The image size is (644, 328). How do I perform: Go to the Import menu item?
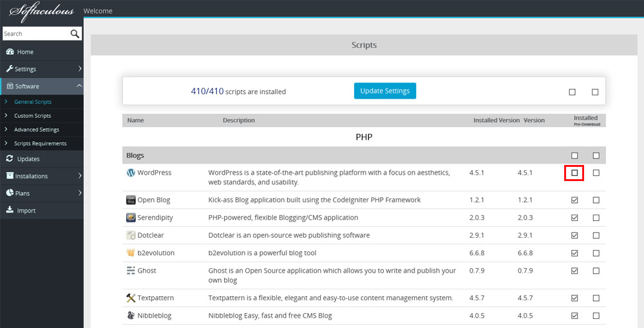(26, 211)
